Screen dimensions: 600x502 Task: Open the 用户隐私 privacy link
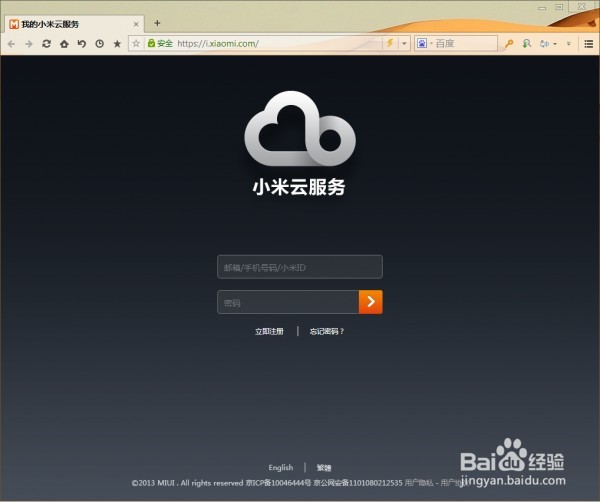pos(419,483)
